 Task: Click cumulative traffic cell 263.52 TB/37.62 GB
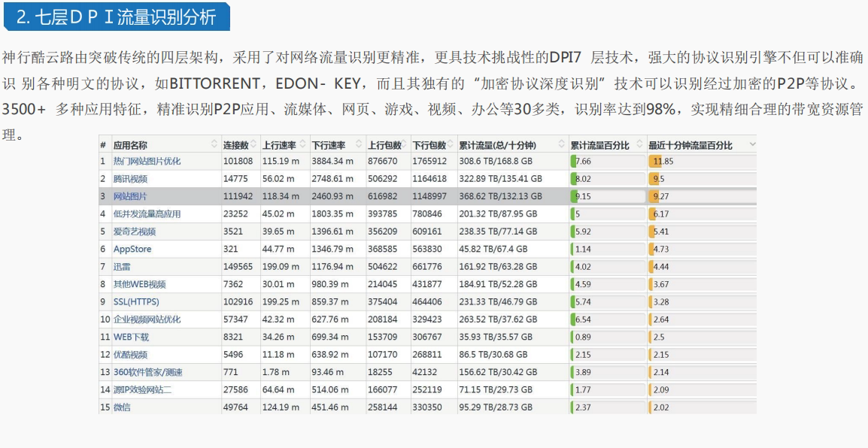click(x=498, y=319)
